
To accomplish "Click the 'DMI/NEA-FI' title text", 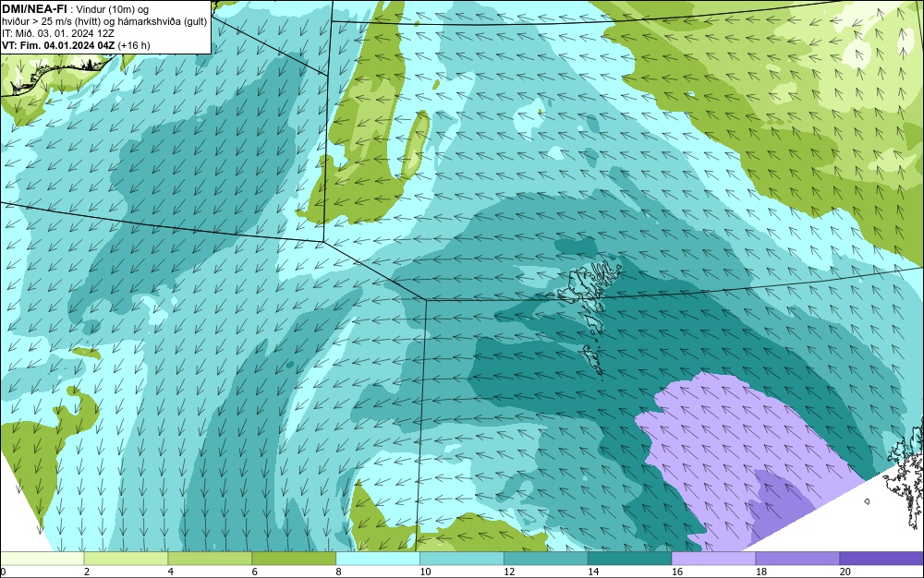I will click(x=34, y=9).
